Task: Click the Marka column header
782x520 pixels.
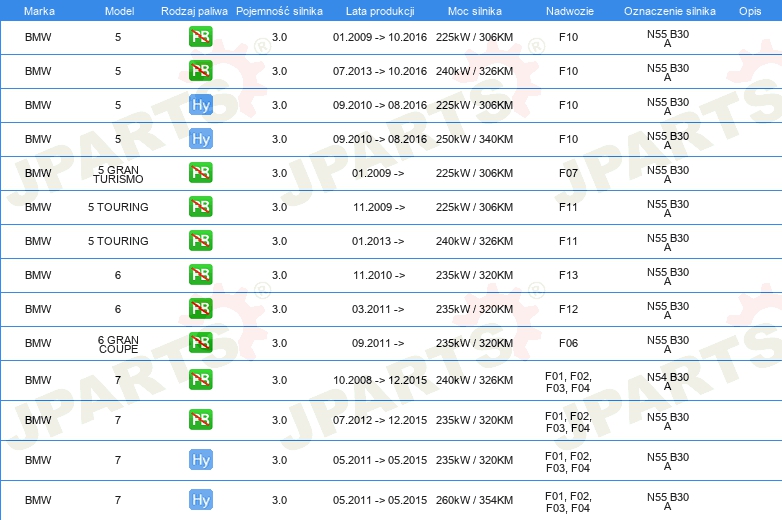Action: 39,11
